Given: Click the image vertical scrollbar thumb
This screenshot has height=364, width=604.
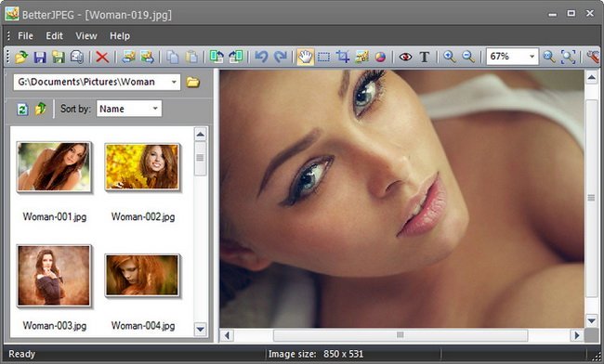Looking at the screenshot, I should tap(592, 198).
